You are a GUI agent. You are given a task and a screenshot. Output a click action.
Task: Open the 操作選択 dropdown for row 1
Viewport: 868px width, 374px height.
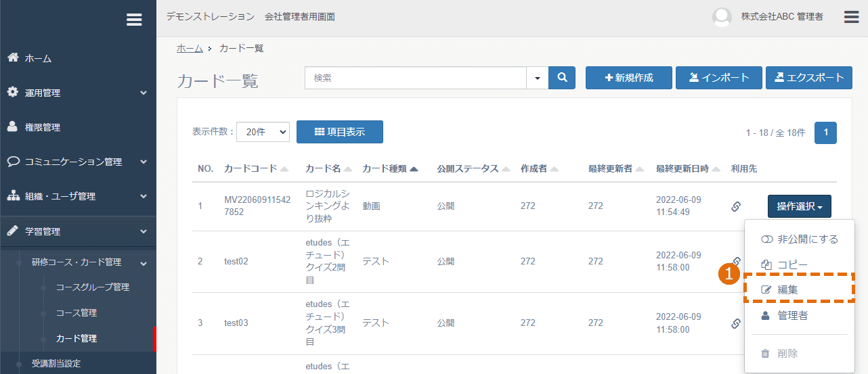800,206
